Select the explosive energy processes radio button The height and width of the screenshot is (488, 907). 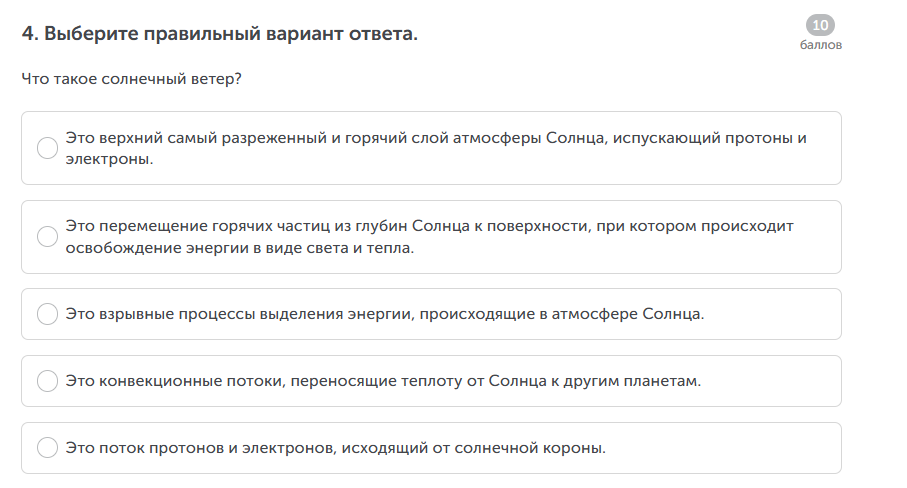47,314
